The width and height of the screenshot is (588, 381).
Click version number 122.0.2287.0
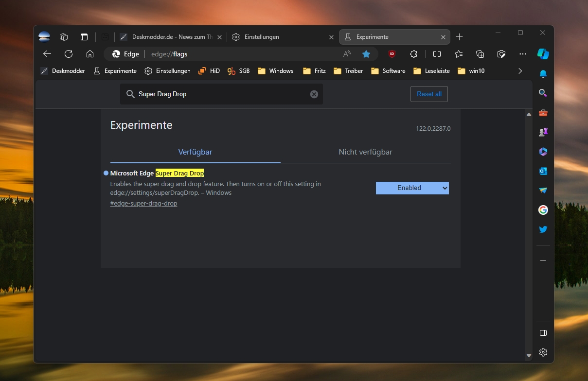(x=433, y=129)
